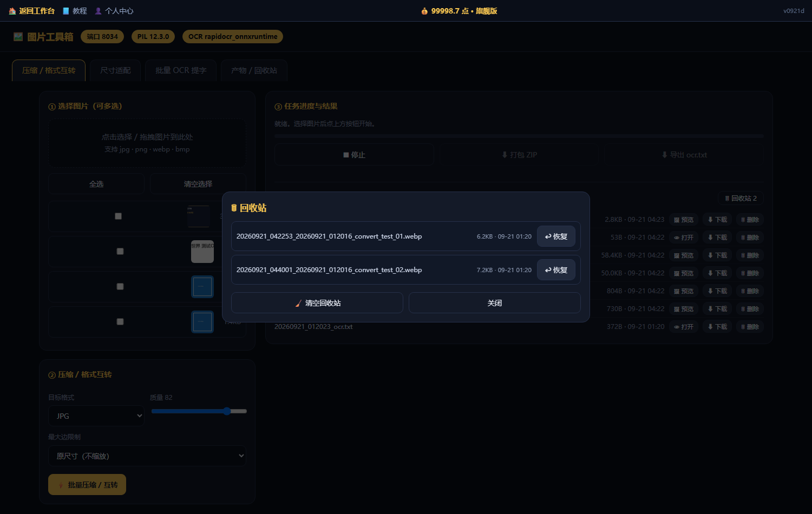Click the 世界 测试 image thumbnail
This screenshot has height=514, width=812.
(x=202, y=252)
